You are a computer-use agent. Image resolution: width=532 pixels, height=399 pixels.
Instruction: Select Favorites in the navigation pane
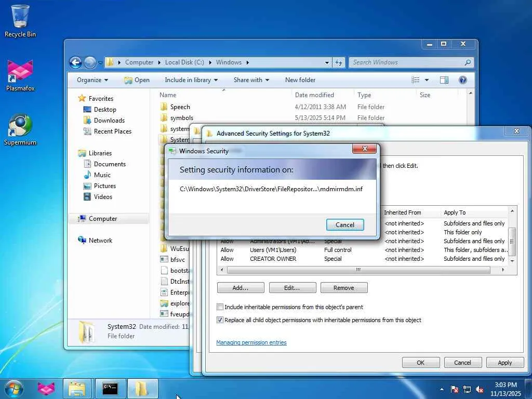(x=101, y=98)
